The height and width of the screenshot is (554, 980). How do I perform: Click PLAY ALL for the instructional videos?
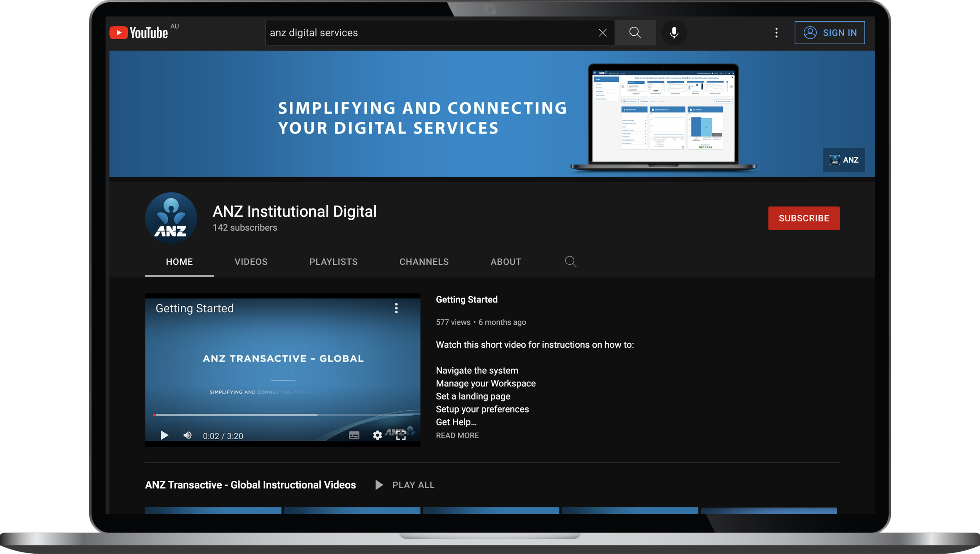click(x=405, y=485)
